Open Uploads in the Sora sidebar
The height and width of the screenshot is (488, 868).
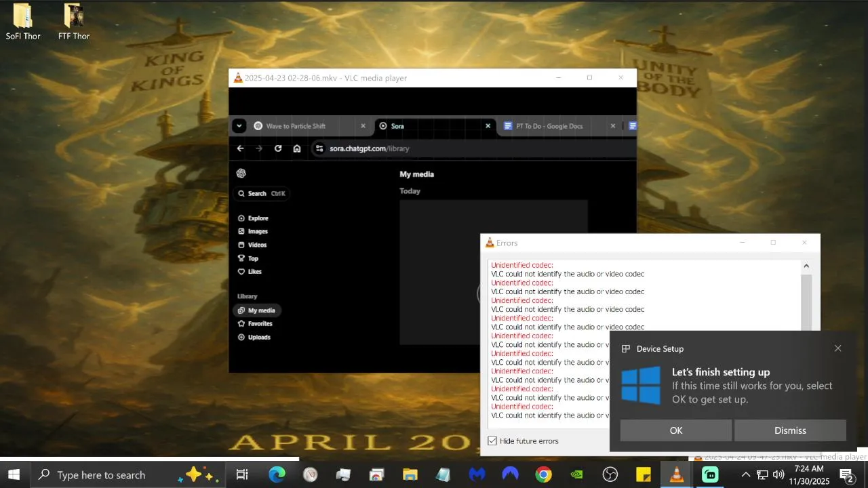click(x=254, y=338)
